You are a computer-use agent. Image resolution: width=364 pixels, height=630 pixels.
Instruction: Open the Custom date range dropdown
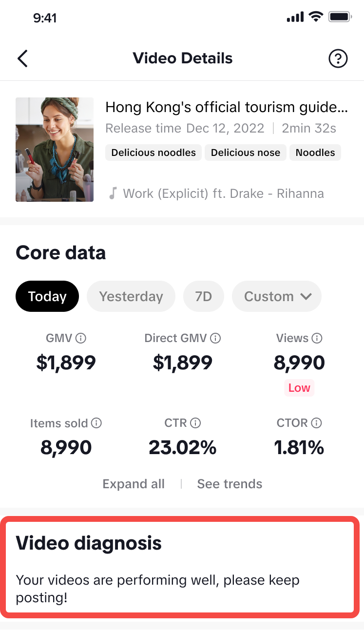[277, 296]
